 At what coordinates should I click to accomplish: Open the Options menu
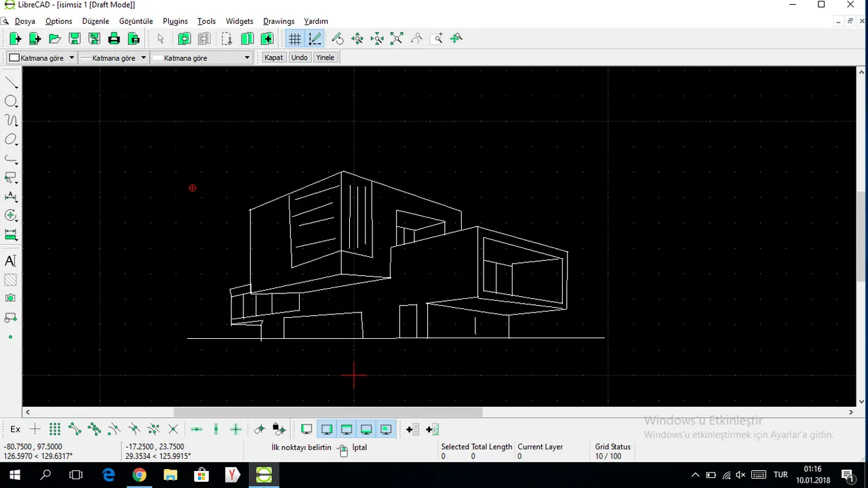[x=59, y=21]
